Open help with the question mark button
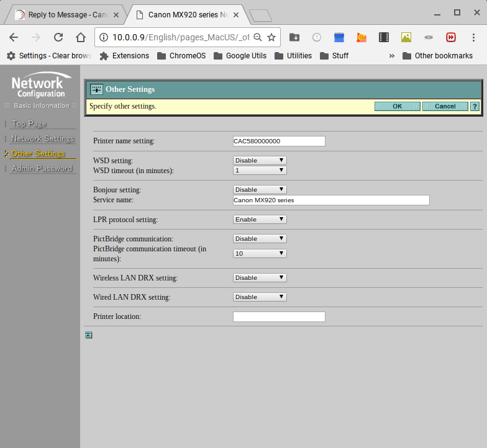Image resolution: width=487 pixels, height=448 pixels. coord(475,107)
